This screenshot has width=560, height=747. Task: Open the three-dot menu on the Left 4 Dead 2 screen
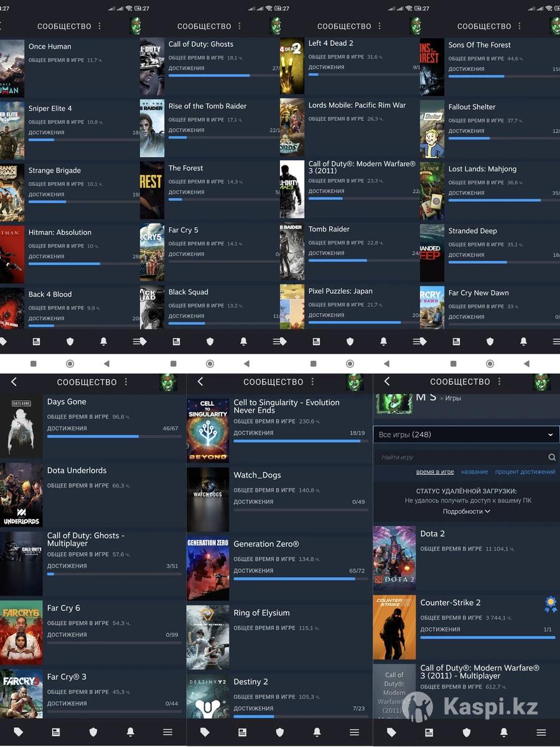[380, 26]
